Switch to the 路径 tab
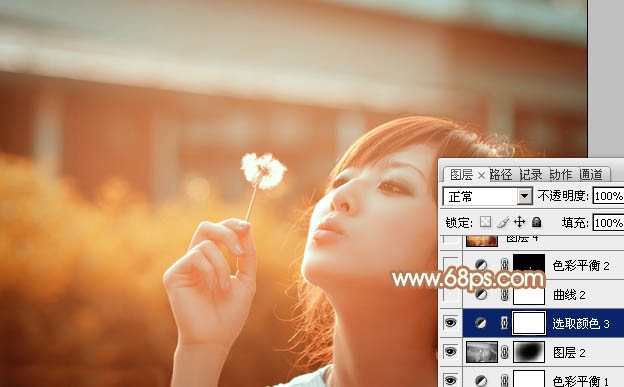This screenshot has height=387, width=624. pyautogui.click(x=501, y=174)
